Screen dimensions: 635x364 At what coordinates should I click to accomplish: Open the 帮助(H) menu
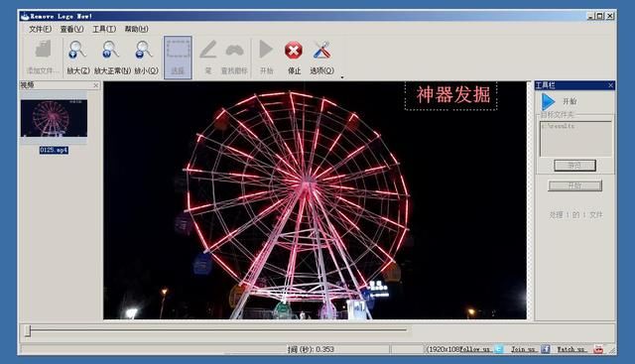pyautogui.click(x=136, y=29)
